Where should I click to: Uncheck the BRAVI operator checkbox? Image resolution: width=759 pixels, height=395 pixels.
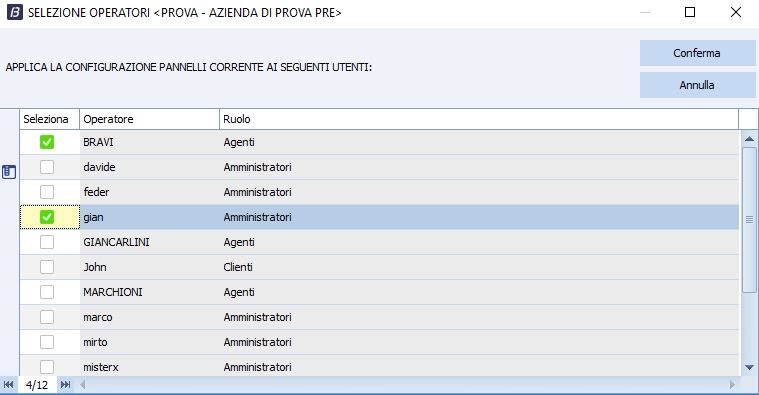click(x=47, y=142)
